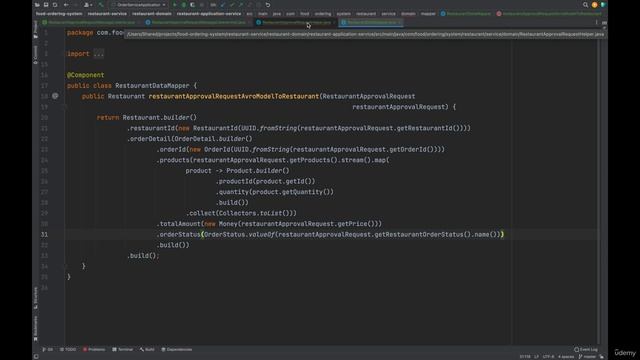Click the Debug bug icon
This screenshot has height=360, width=640.
184,5
